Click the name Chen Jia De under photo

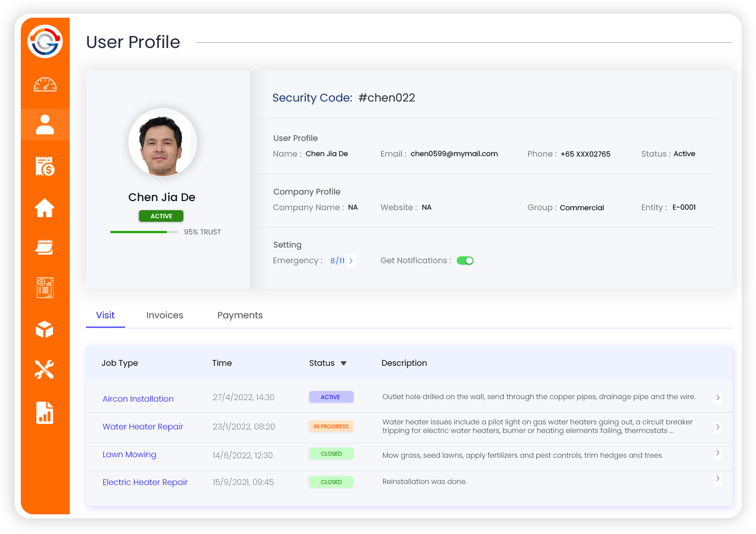coord(162,197)
